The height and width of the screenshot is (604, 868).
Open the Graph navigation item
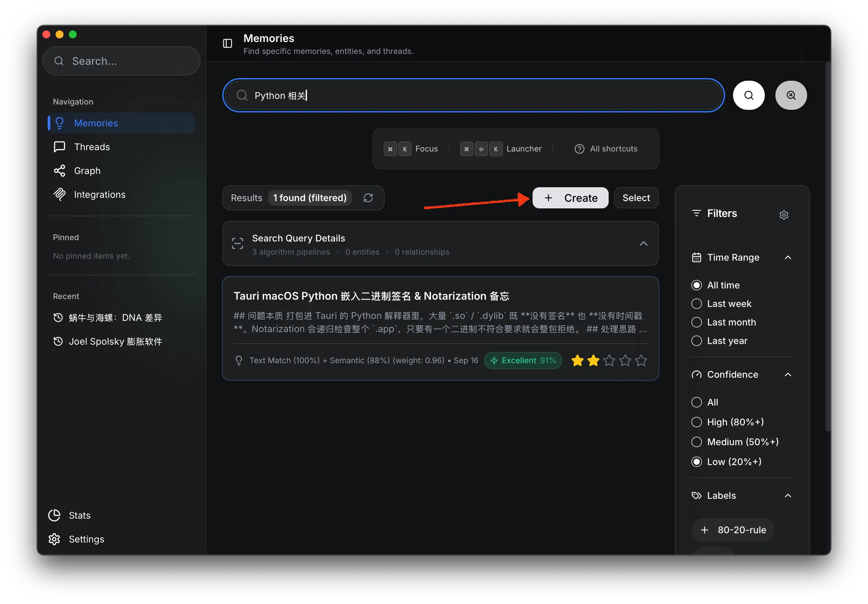(87, 170)
